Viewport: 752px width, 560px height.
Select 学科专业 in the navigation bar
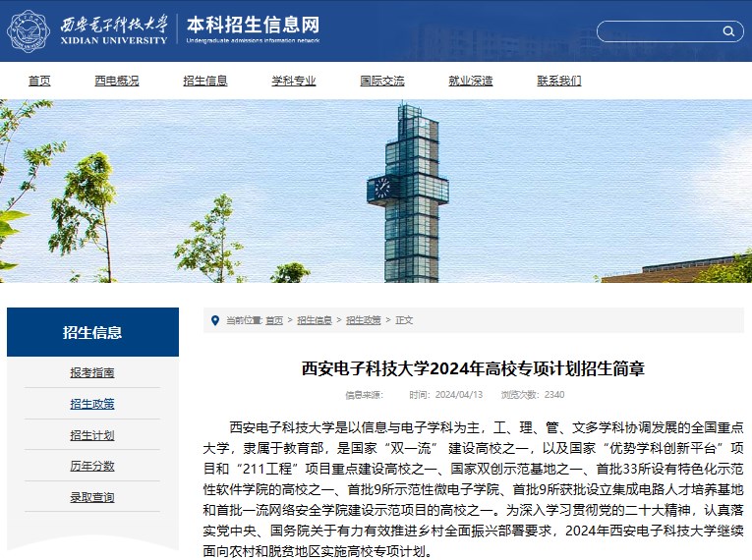[294, 81]
